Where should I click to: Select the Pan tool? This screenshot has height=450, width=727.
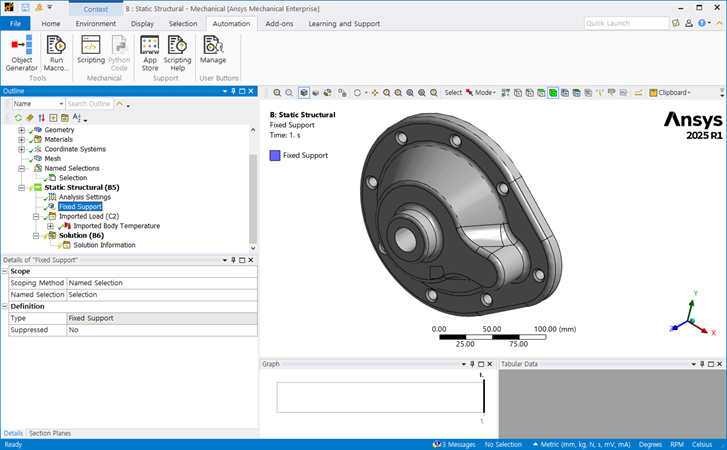[375, 93]
